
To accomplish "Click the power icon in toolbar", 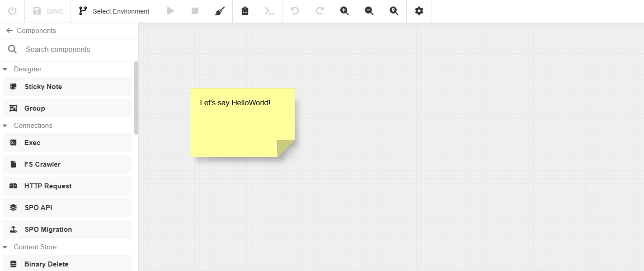I will coord(12,11).
